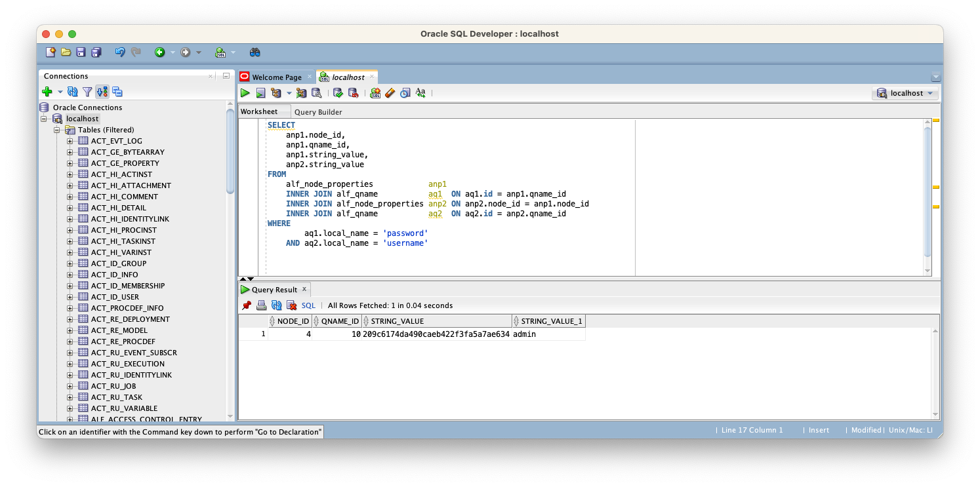Click the STRING_VALUE column header
The height and width of the screenshot is (487, 980).
coord(437,321)
